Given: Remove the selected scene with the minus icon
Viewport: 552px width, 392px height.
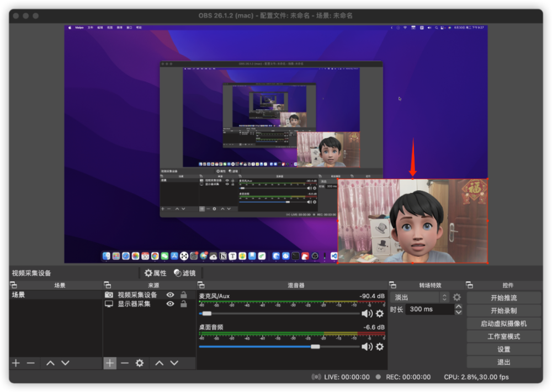Looking at the screenshot, I should (30, 363).
